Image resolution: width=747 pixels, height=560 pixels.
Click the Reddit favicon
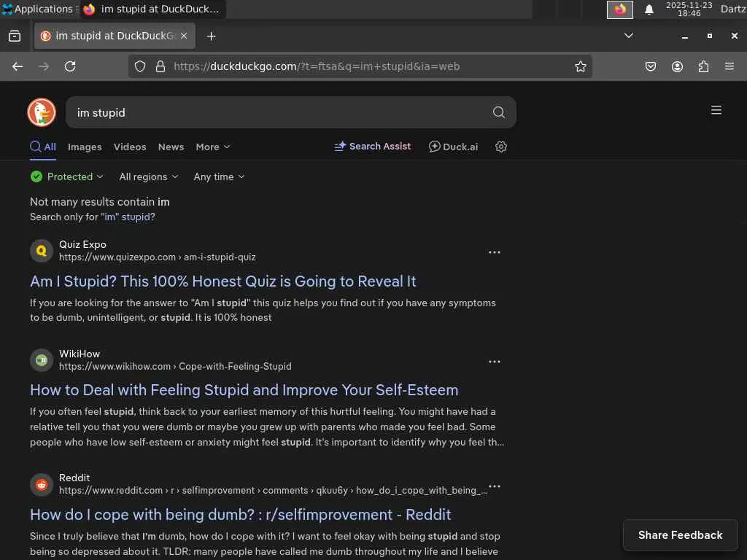(42, 485)
